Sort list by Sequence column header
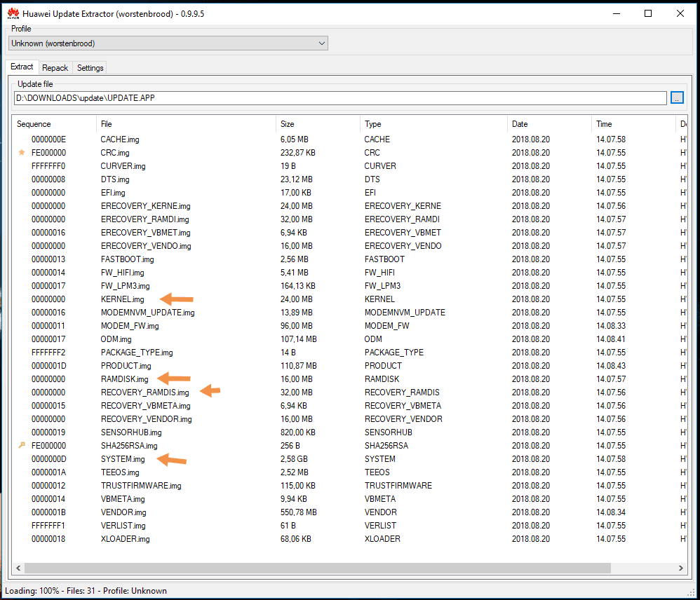This screenshot has width=700, height=600. pos(54,124)
